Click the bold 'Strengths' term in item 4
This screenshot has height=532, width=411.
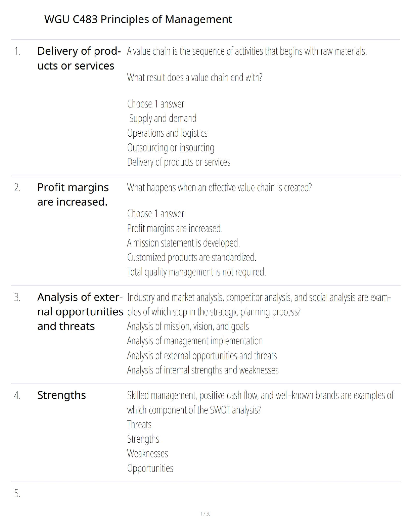pyautogui.click(x=61, y=395)
